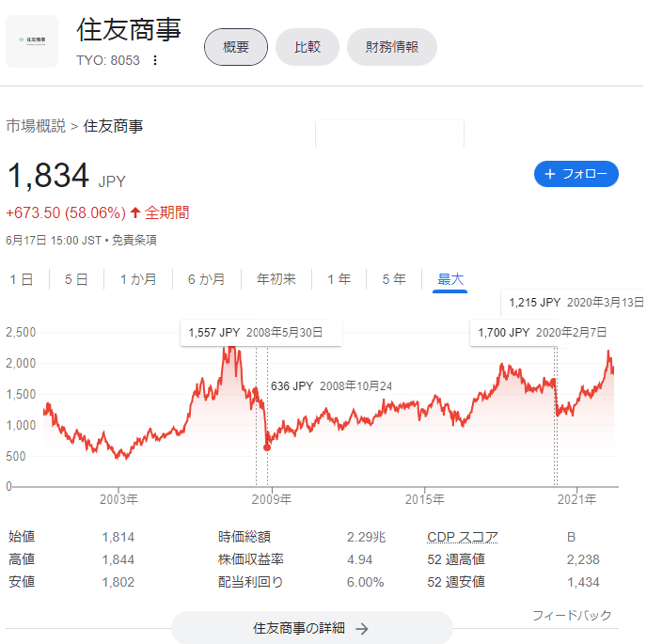Click the 株価収益率 value 4.94
Viewport: 647px width, 644px height.
click(x=359, y=559)
